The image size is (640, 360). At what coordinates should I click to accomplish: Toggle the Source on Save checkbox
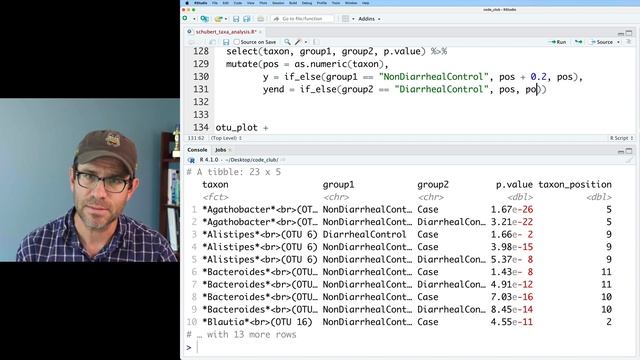tap(237, 42)
